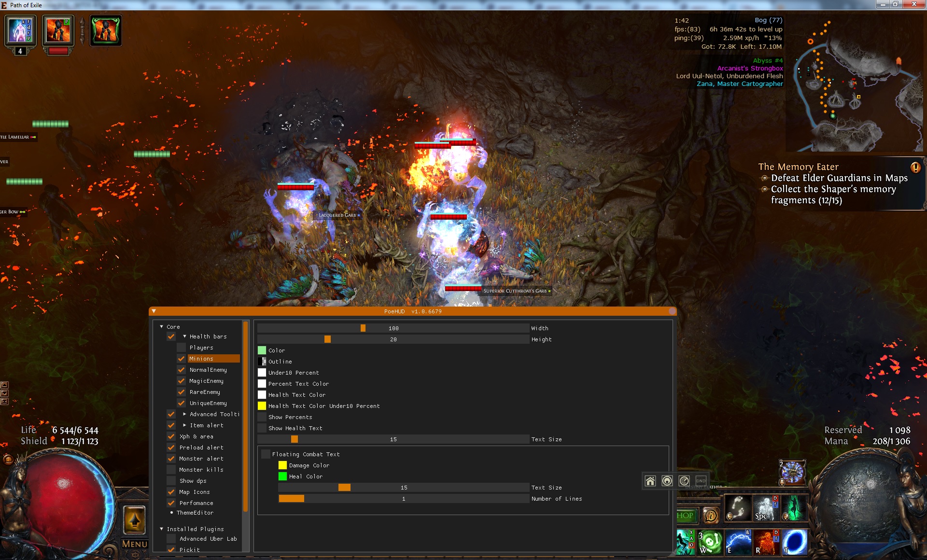Select the Xph & area label

click(197, 436)
